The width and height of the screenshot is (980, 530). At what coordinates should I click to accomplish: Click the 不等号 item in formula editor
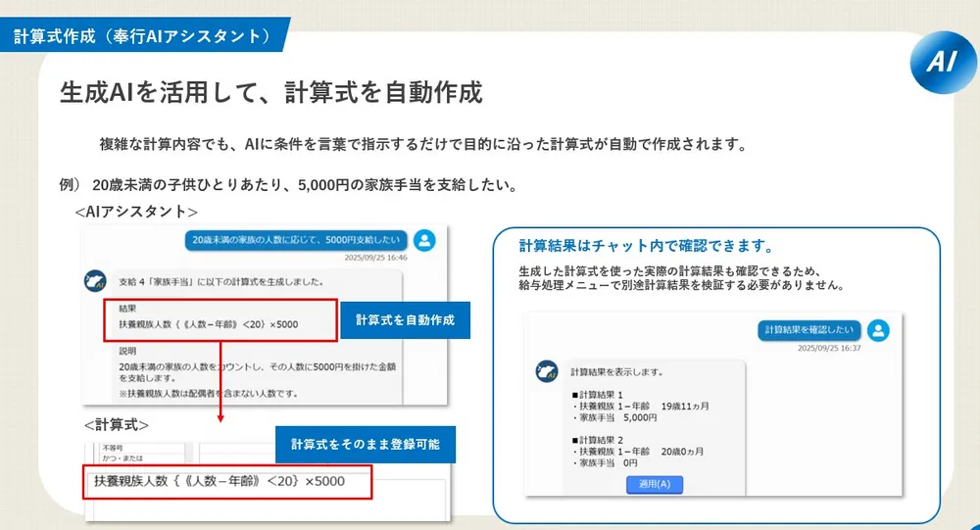(x=113, y=448)
